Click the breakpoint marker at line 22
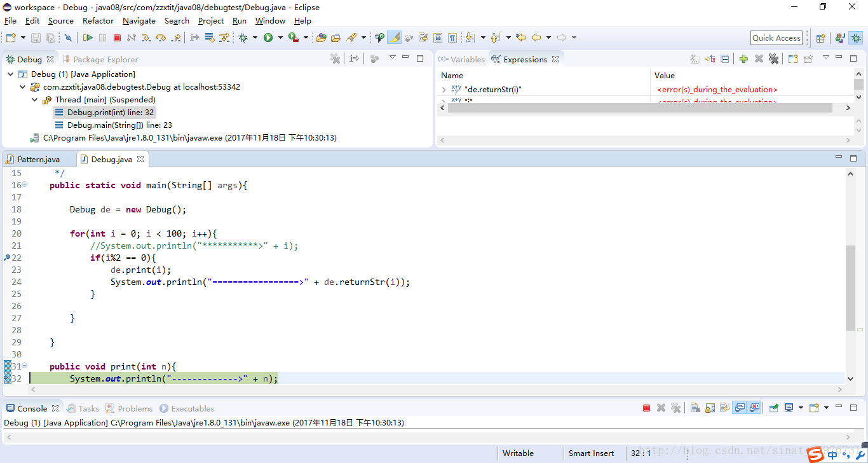This screenshot has height=463, width=868. 6,258
